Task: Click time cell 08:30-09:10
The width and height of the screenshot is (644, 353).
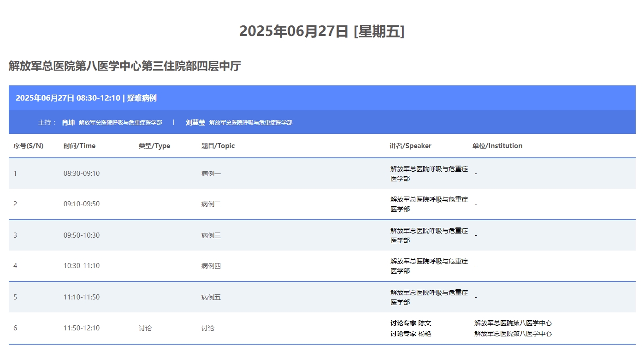Action: point(82,174)
